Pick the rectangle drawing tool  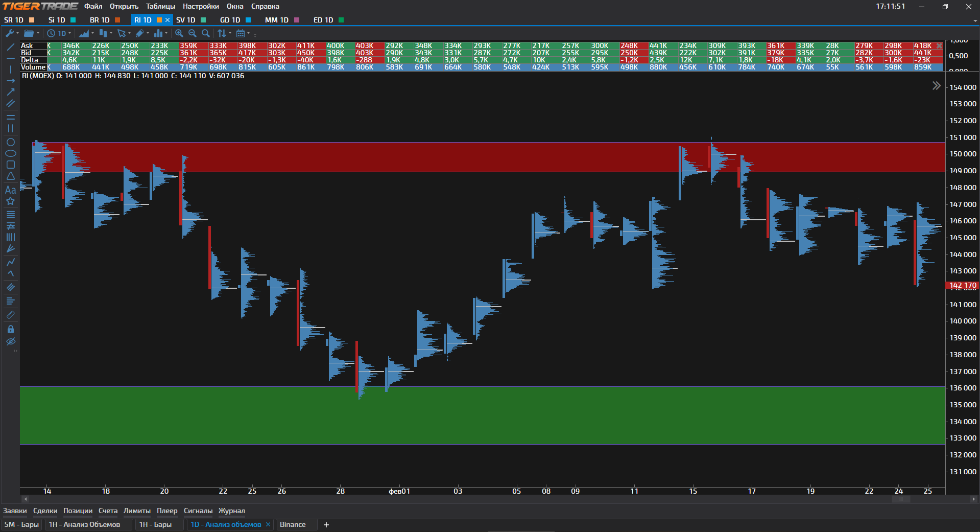10,165
